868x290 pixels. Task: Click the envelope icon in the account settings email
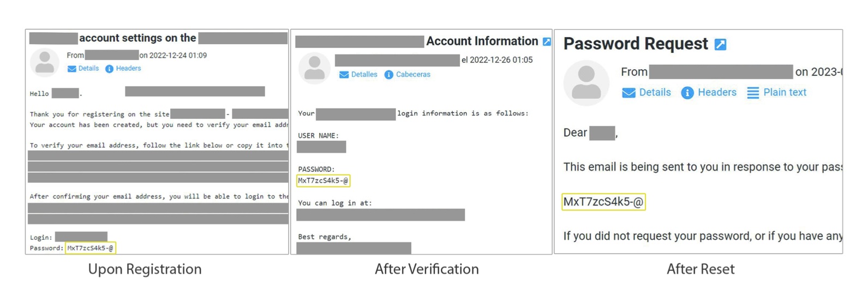coord(71,69)
